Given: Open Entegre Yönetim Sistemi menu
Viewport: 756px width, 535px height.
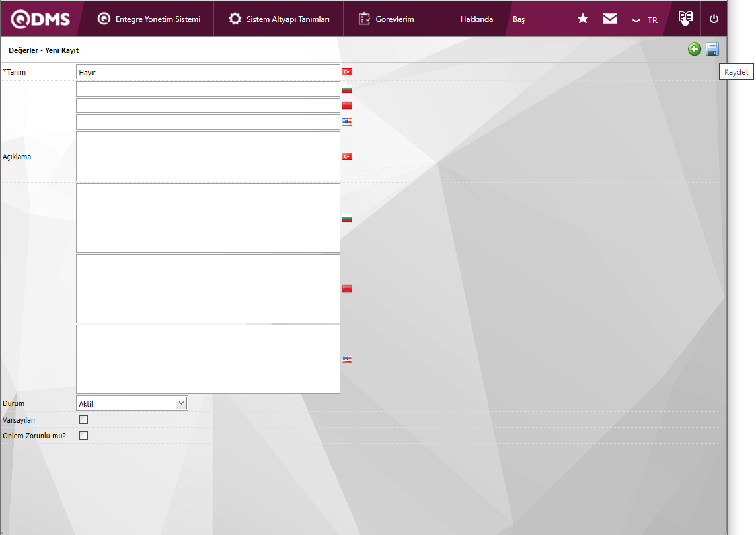Looking at the screenshot, I should point(149,19).
